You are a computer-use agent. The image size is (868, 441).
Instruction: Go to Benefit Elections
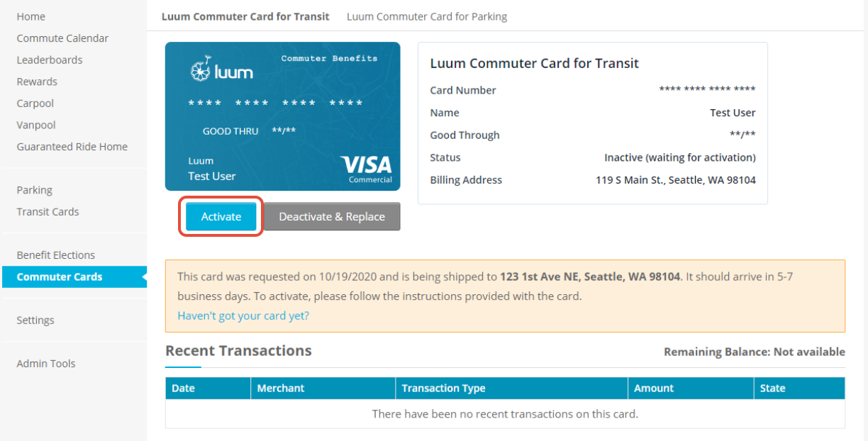click(x=56, y=255)
